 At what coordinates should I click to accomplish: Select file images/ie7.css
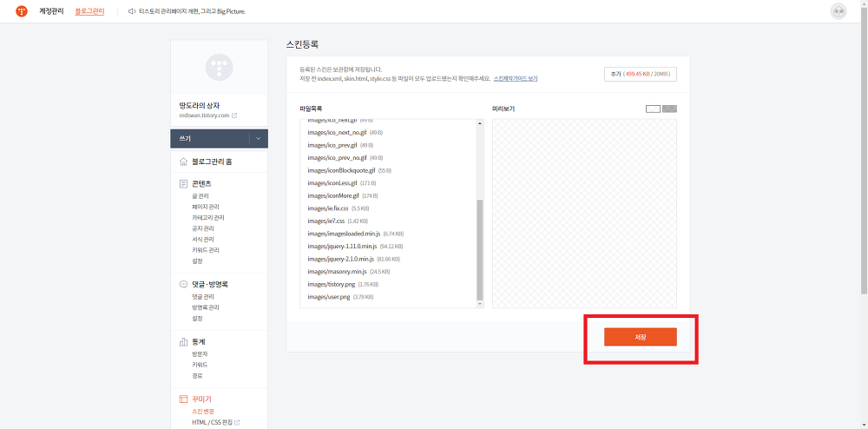tap(337, 221)
